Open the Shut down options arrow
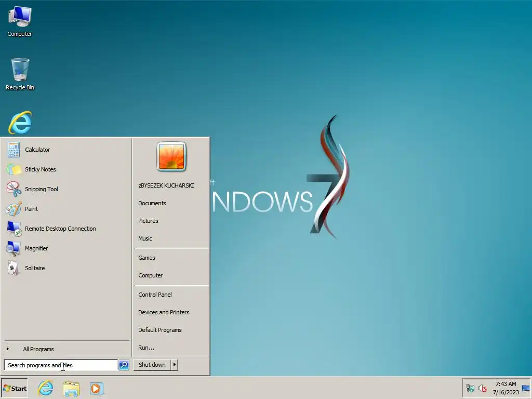This screenshot has height=399, width=532. (x=175, y=365)
